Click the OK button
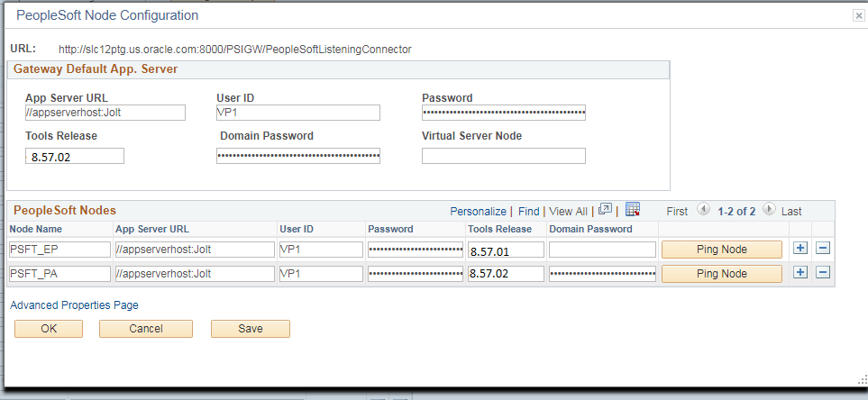Viewport: 868px width, 400px height. pyautogui.click(x=49, y=329)
